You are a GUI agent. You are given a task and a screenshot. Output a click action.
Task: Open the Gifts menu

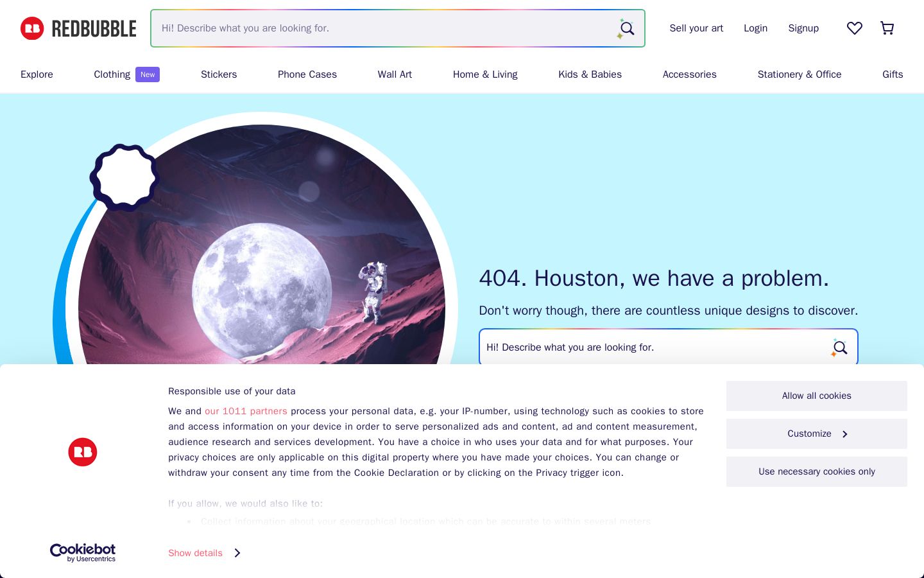click(x=893, y=74)
